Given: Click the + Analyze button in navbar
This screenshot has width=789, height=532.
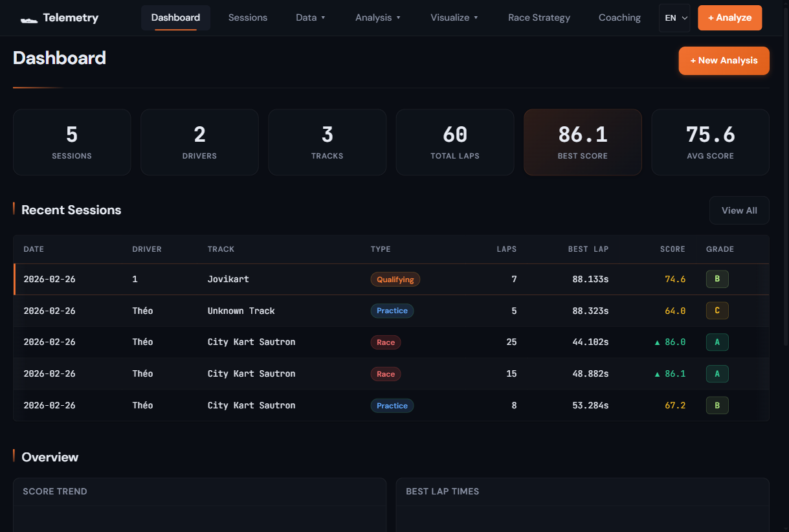Looking at the screenshot, I should 729,18.
